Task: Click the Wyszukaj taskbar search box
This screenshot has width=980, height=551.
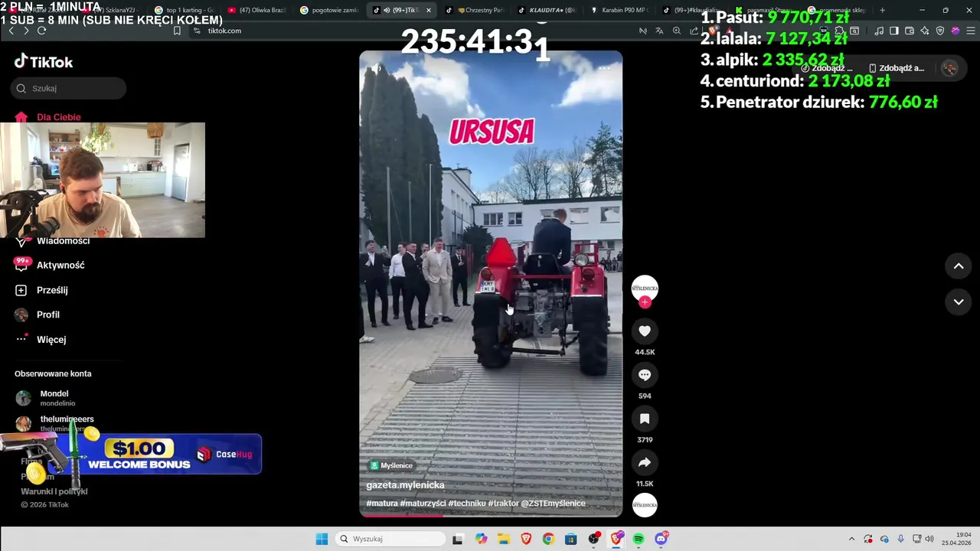Action: 390,539
